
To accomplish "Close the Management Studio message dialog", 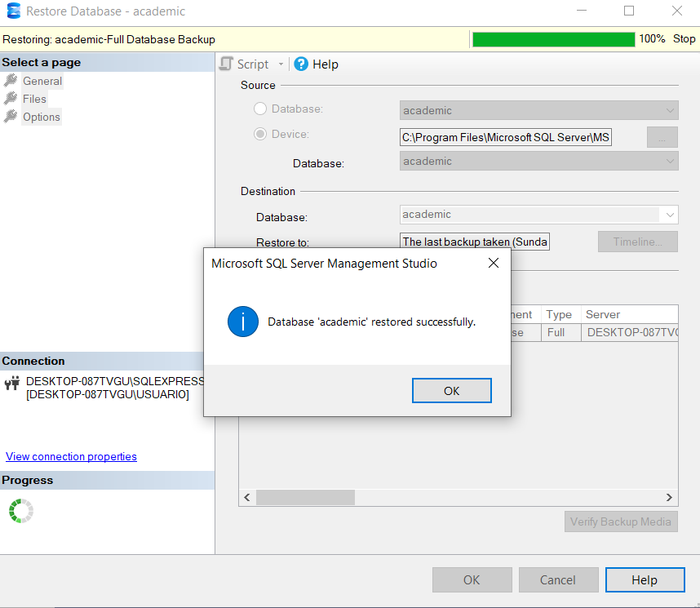I will 494,263.
